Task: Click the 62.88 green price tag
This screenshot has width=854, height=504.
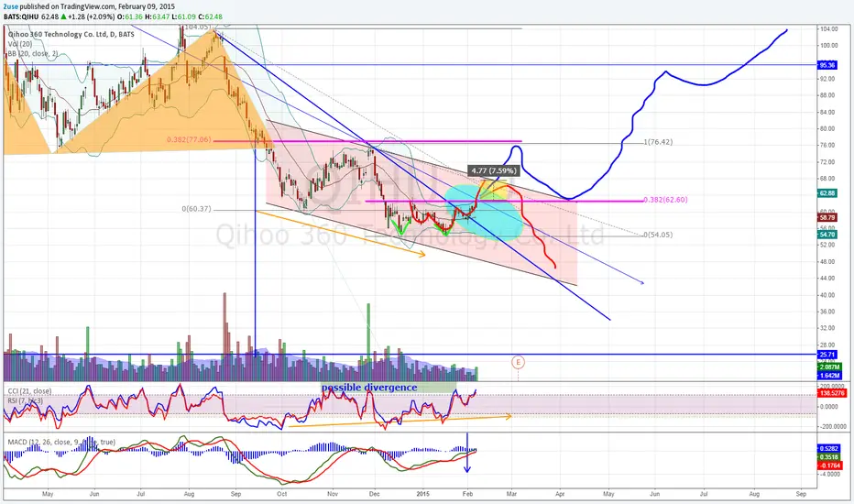Action: point(827,192)
